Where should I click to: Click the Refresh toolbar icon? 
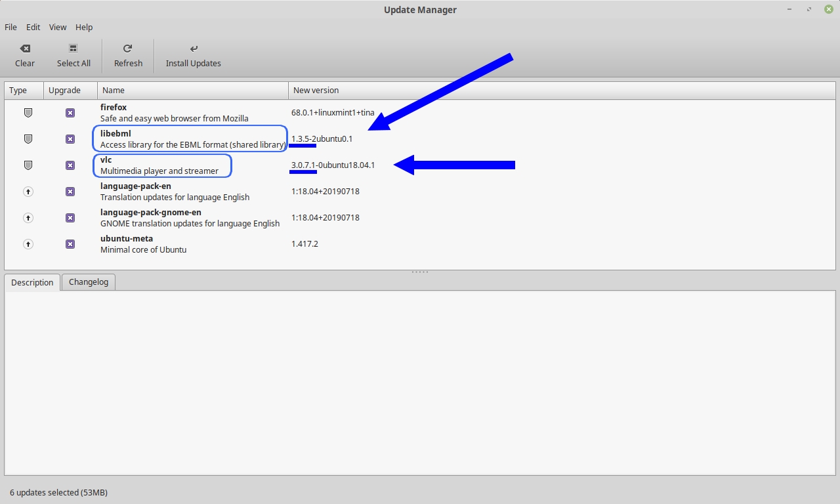click(128, 49)
